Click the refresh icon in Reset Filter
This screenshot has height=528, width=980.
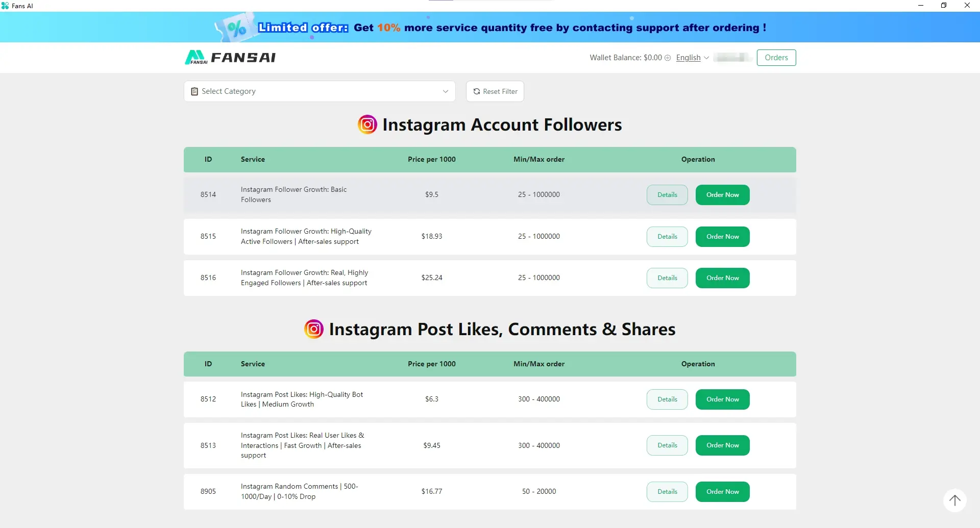477,91
